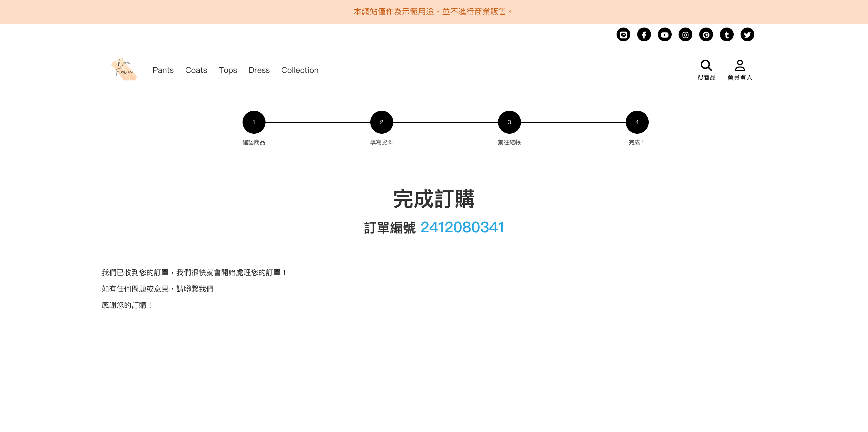The height and width of the screenshot is (432, 868).
Task: Open the Collection menu item
Action: tap(300, 70)
